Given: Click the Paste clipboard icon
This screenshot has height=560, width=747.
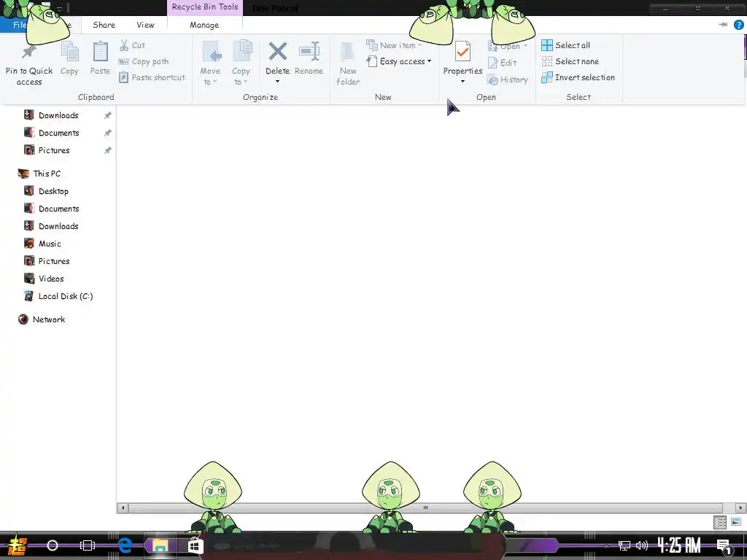Looking at the screenshot, I should [100, 52].
